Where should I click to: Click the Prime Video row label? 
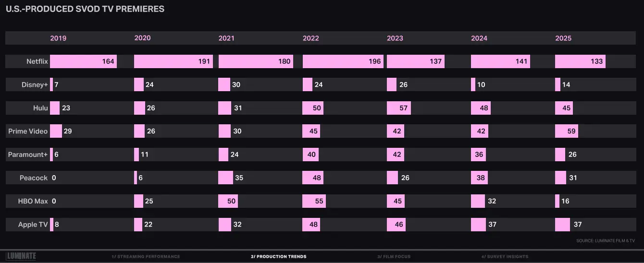[28, 131]
